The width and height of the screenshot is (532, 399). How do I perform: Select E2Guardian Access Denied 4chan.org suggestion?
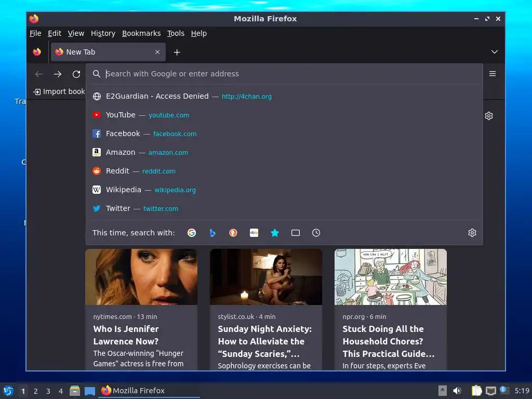point(284,96)
